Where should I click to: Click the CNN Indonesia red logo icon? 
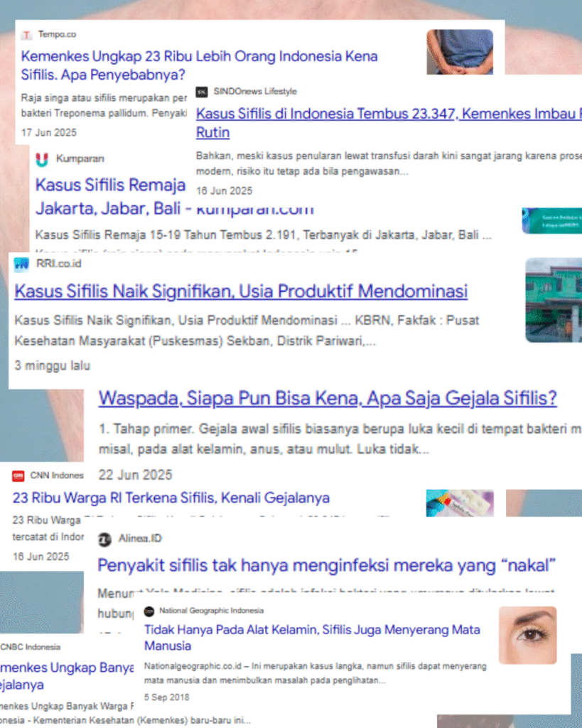(18, 476)
